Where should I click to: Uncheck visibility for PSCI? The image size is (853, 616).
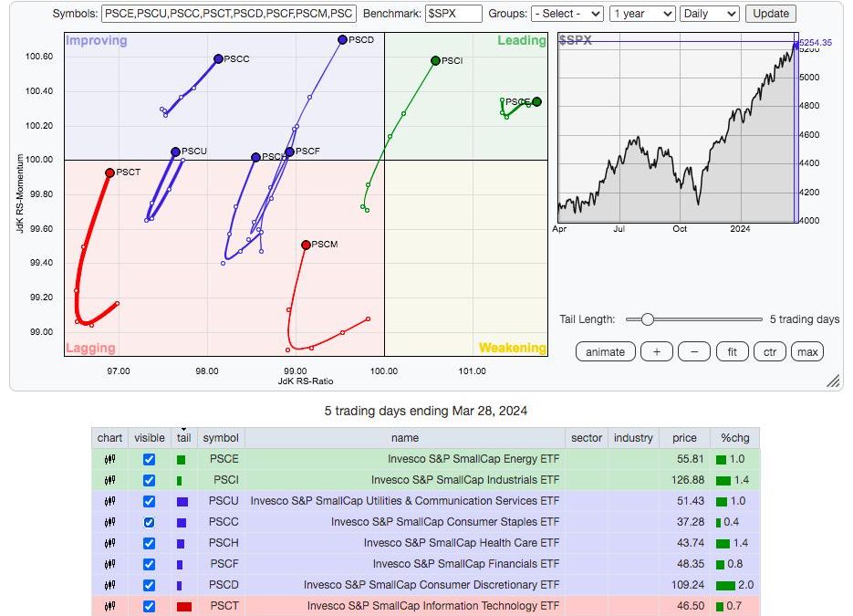[x=149, y=481]
